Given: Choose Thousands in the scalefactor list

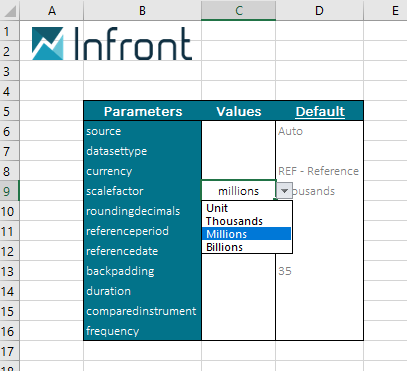Looking at the screenshot, I should tap(246, 221).
